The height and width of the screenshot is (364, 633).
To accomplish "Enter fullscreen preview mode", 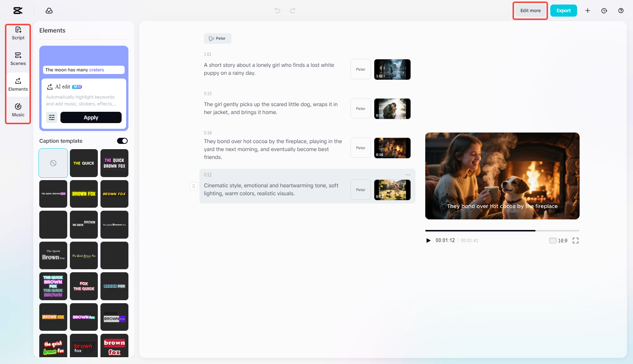I will [x=576, y=240].
